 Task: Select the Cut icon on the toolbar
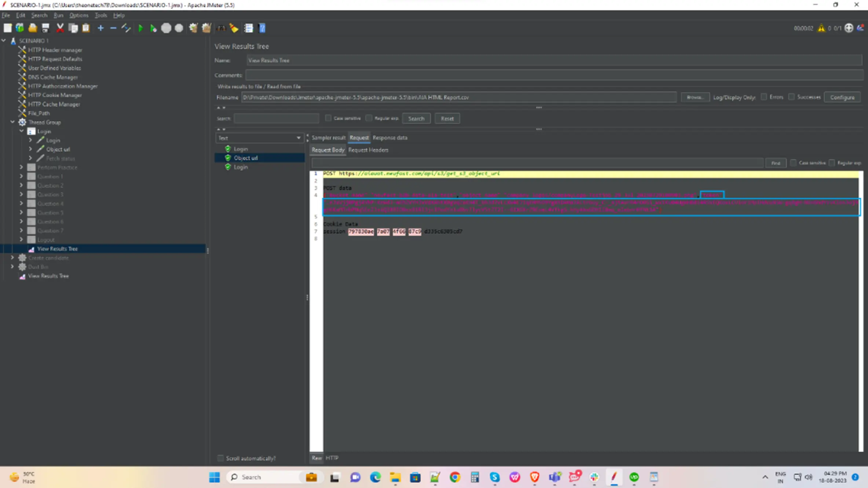(x=61, y=28)
